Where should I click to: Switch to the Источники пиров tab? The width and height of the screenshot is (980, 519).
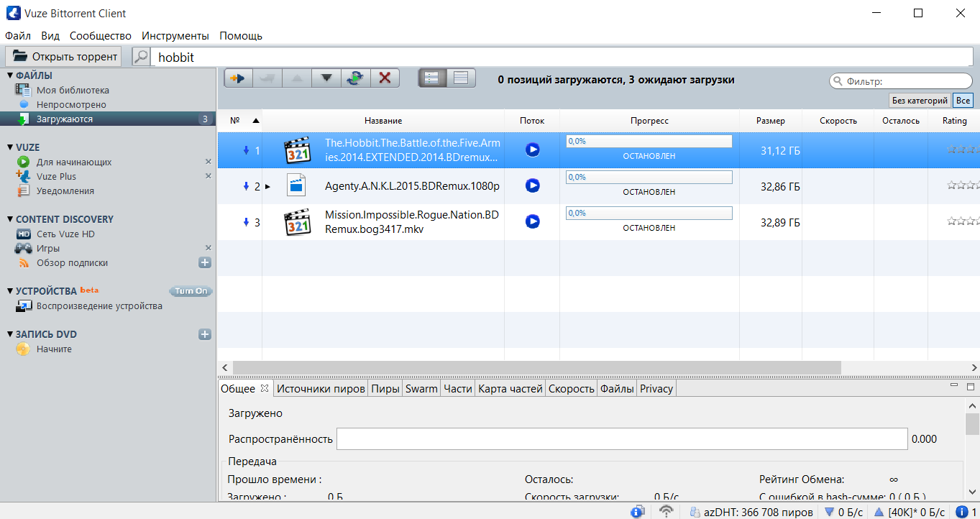pos(321,388)
